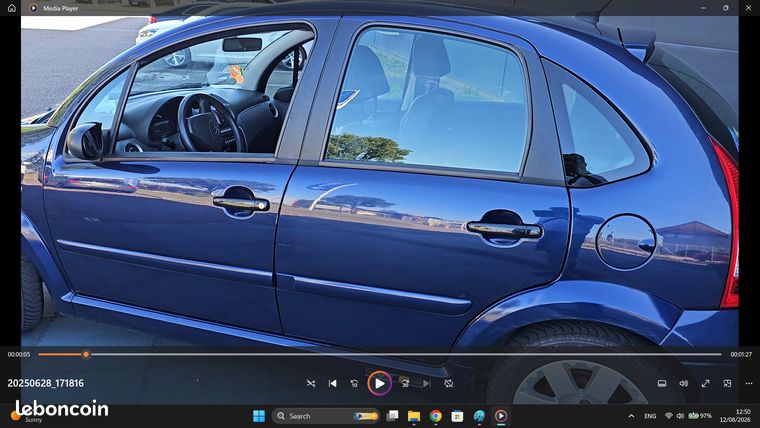Open the ENG language switcher

pyautogui.click(x=650, y=416)
